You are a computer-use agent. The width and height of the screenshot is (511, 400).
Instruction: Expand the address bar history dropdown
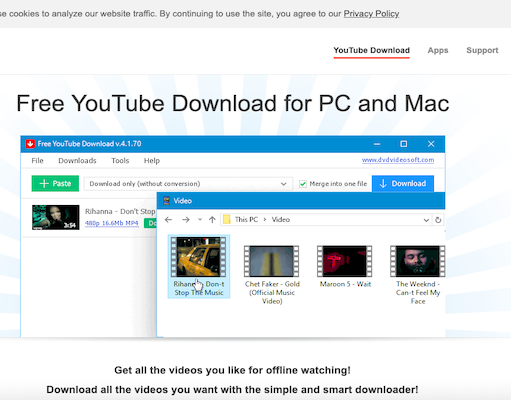426,220
